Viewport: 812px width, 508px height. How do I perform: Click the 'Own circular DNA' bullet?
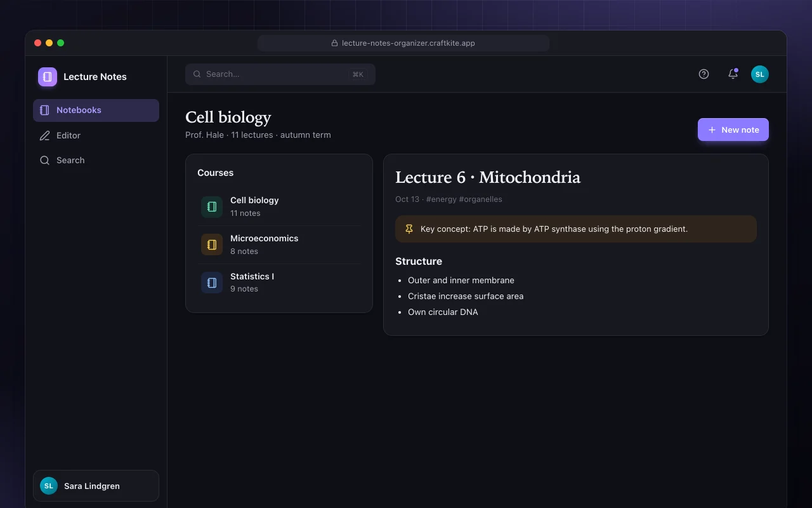pos(443,312)
